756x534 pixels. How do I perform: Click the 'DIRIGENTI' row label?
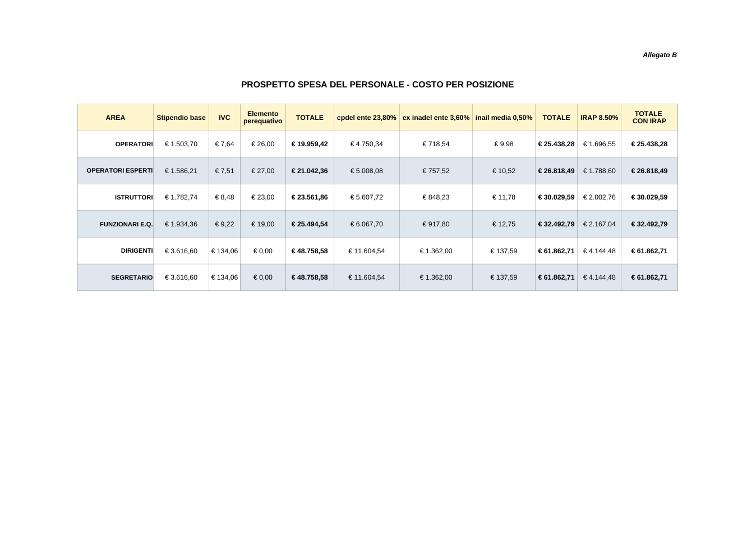click(x=137, y=251)
